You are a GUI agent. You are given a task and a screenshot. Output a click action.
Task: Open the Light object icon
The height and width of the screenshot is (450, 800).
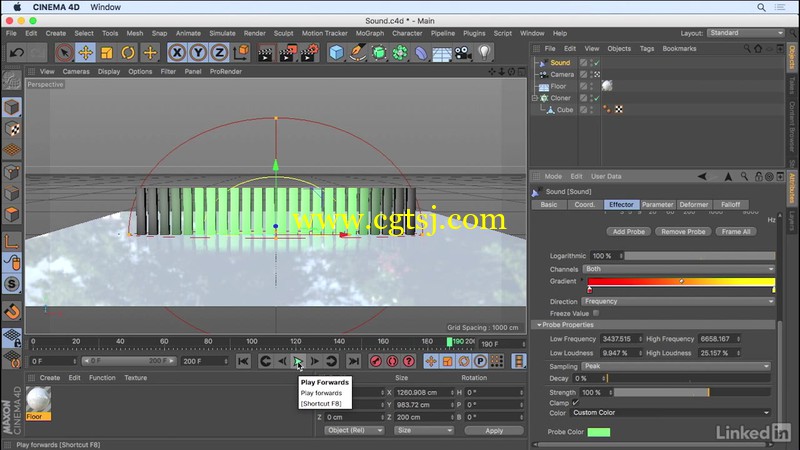coord(484,52)
